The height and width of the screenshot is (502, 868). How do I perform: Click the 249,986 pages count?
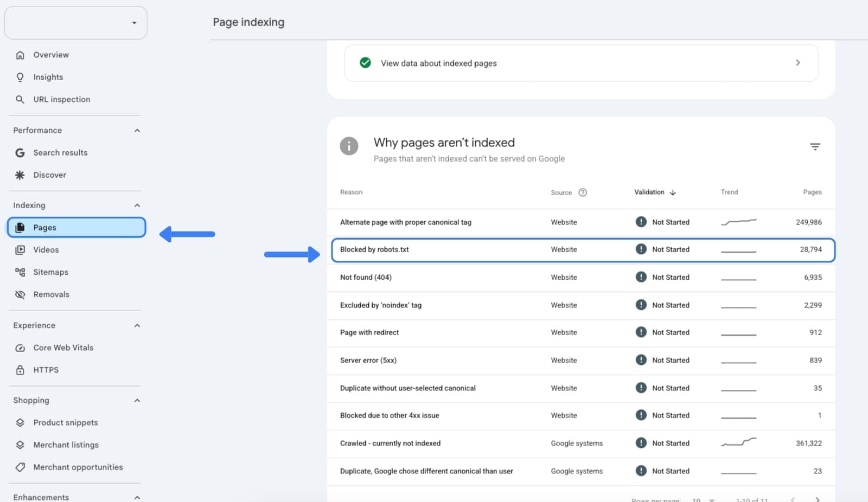(808, 222)
